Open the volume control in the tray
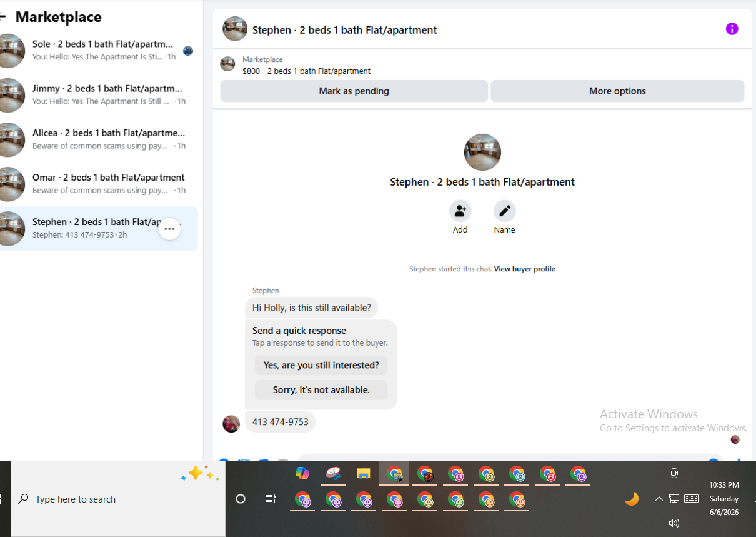 674,523
